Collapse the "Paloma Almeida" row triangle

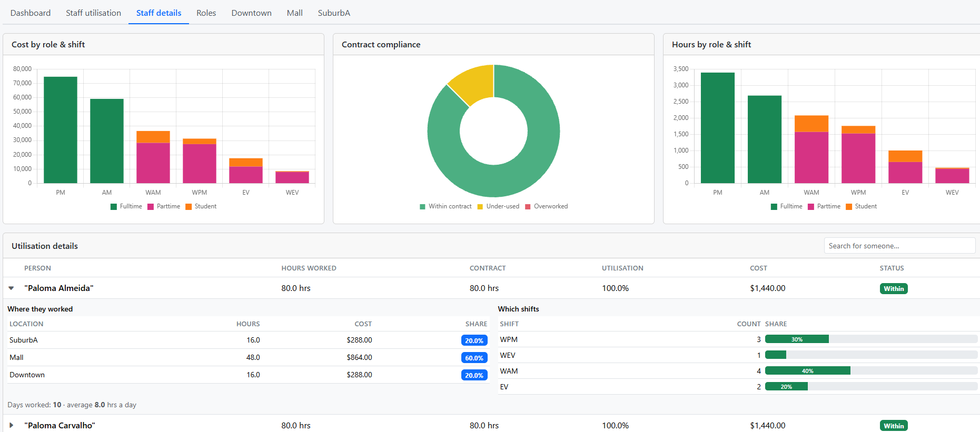point(11,288)
